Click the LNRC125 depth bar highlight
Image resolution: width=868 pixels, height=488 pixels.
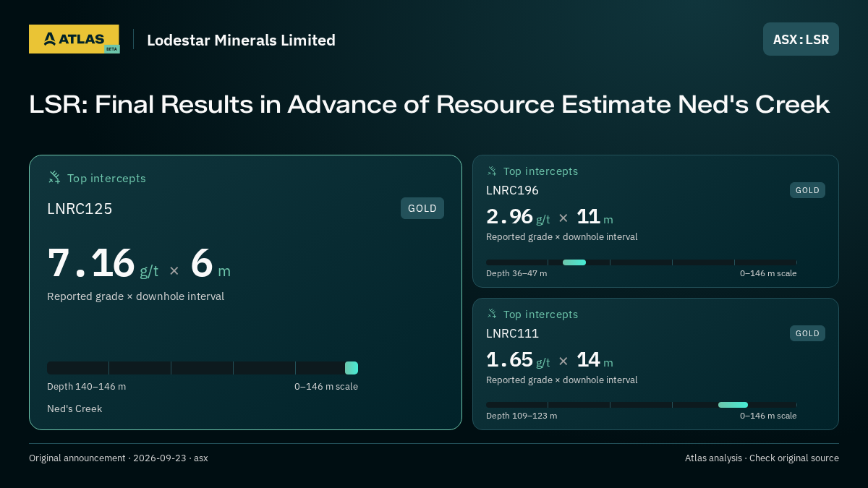pos(352,368)
